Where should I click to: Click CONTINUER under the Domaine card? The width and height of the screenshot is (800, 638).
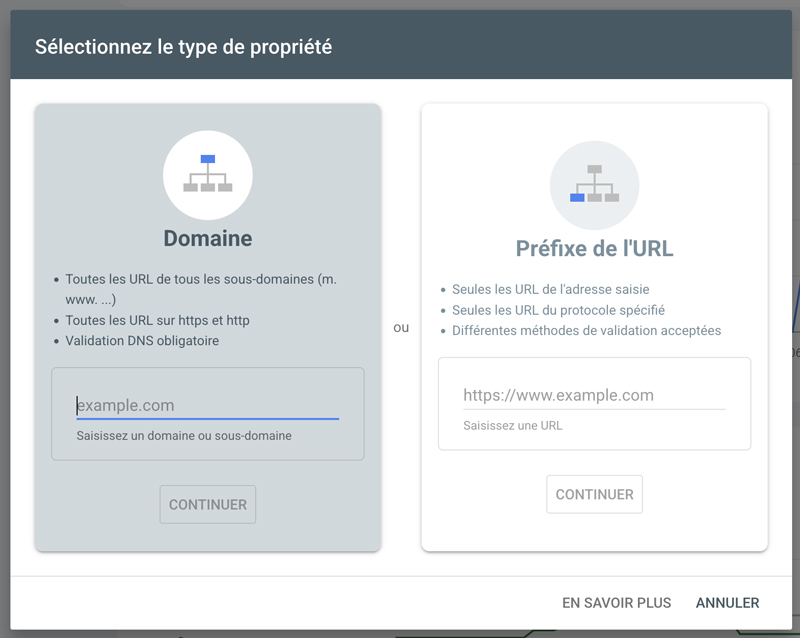[208, 504]
